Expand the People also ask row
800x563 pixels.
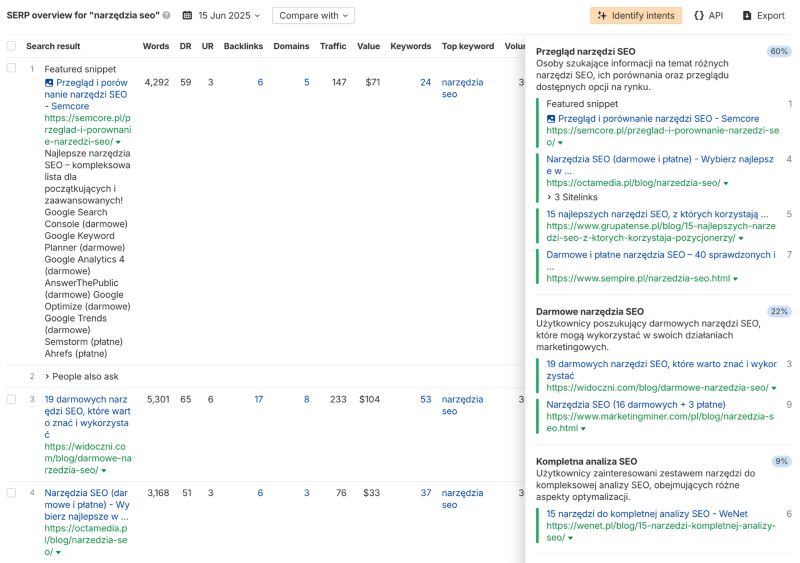coord(82,377)
